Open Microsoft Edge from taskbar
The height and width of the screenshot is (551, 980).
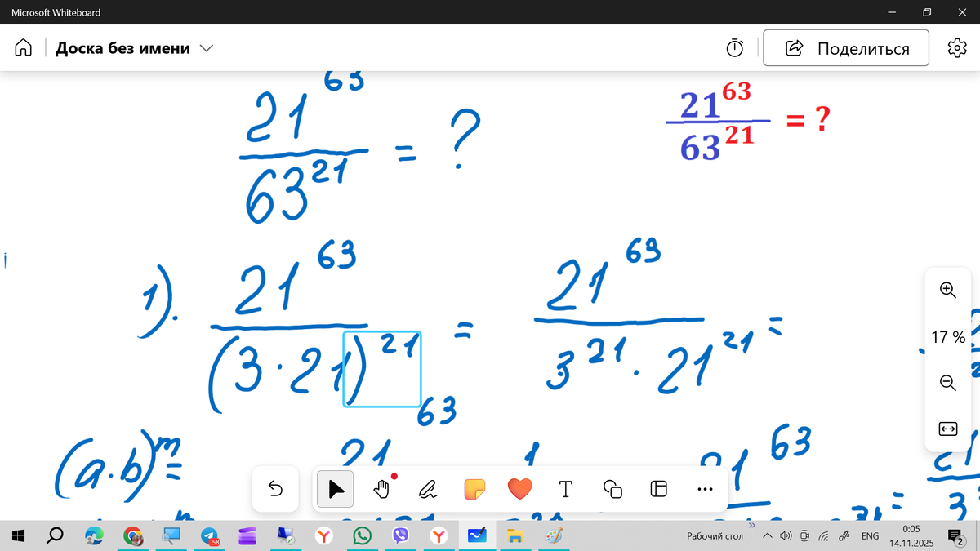click(x=95, y=535)
